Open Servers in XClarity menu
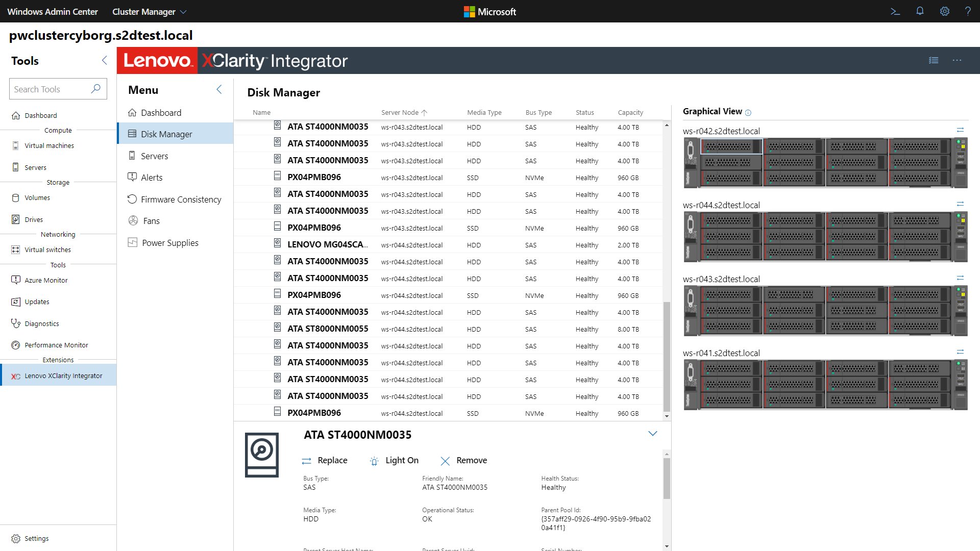This screenshot has height=551, width=980. (x=175, y=156)
